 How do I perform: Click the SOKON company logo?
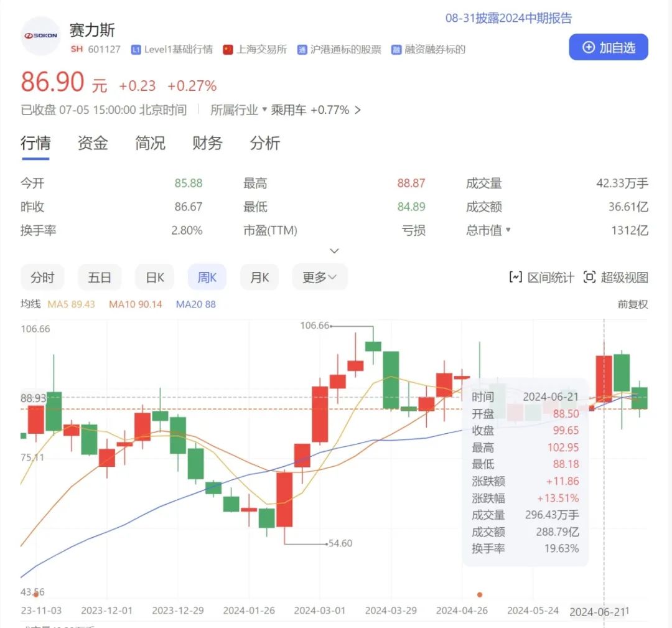(40, 35)
